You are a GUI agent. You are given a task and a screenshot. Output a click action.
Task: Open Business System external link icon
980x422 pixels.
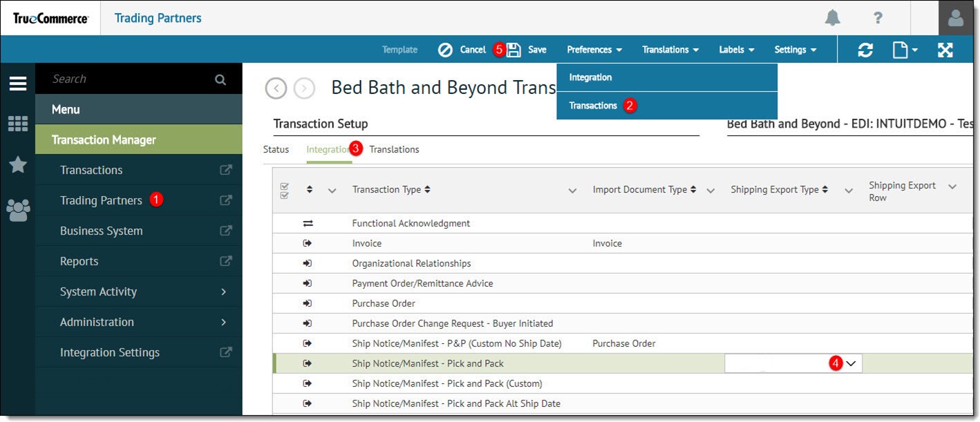pyautogui.click(x=225, y=231)
